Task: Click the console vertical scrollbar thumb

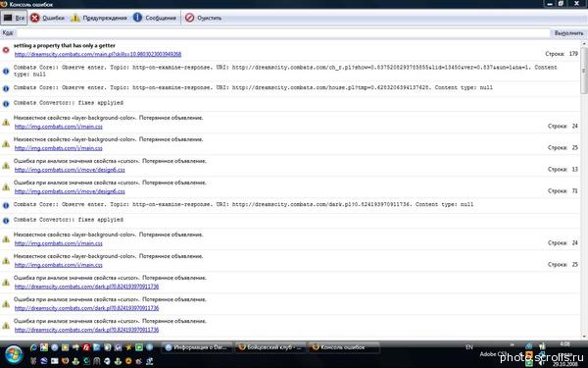Action: pyautogui.click(x=584, y=71)
